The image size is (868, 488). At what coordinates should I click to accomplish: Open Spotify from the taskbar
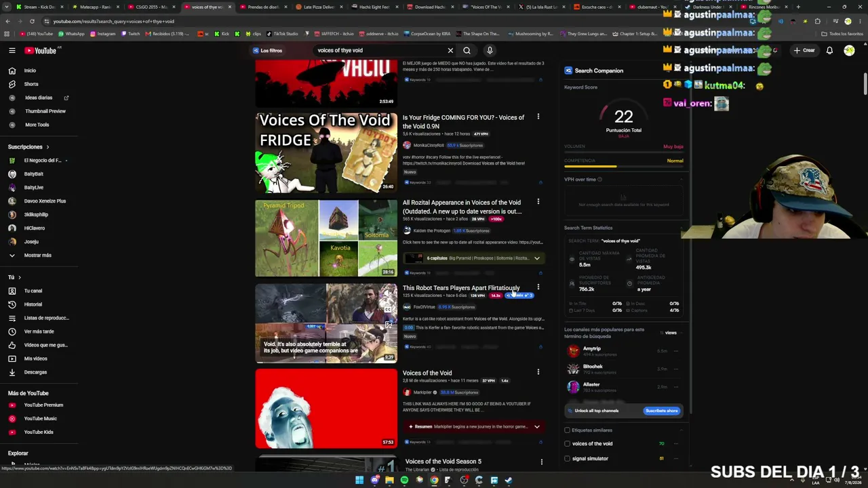point(404,481)
